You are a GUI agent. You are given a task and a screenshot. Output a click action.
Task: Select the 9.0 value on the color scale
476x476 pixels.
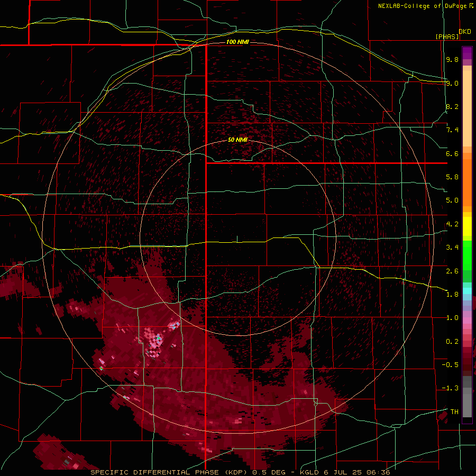[452, 83]
